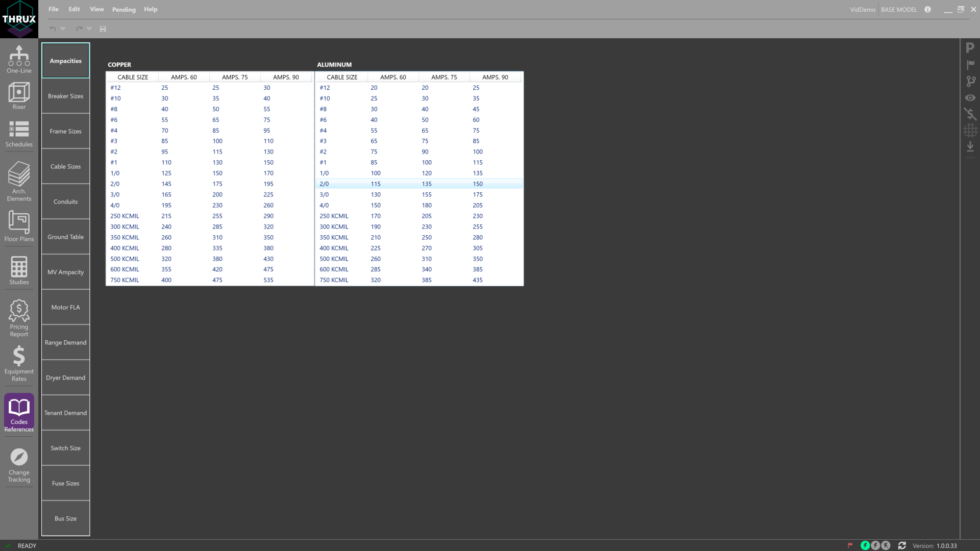Open the Riser module

pyautogui.click(x=19, y=96)
